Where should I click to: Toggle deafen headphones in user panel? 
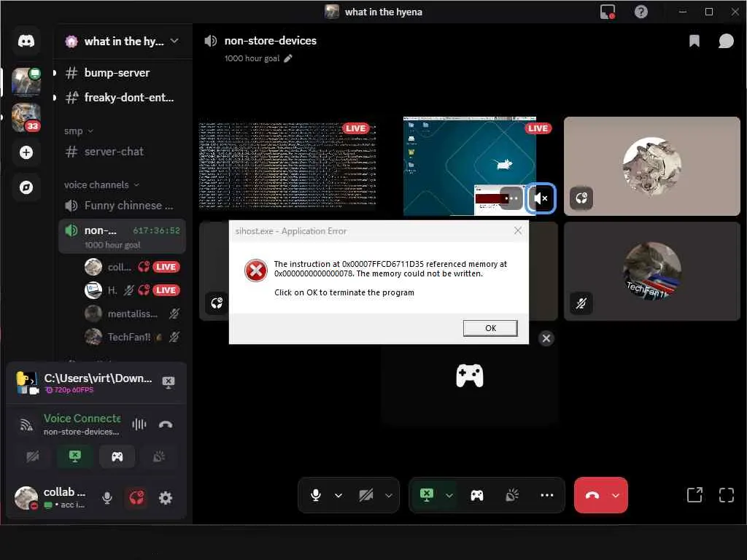[136, 498]
